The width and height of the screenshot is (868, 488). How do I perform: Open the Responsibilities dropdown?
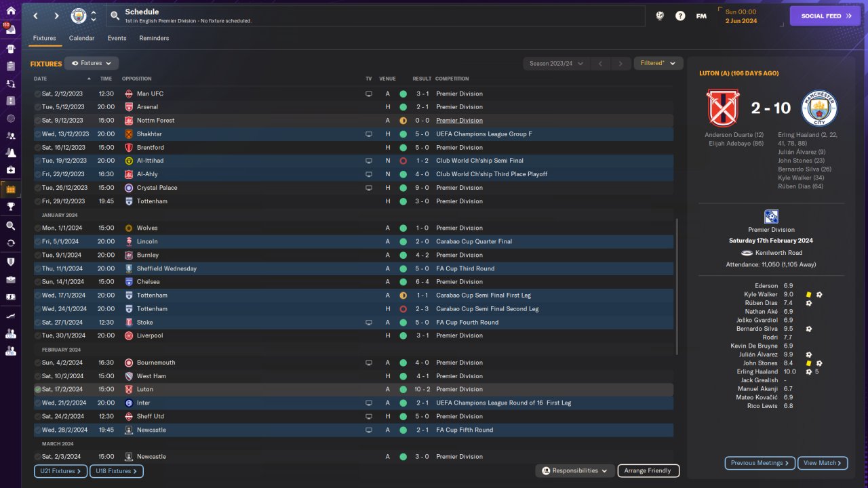click(x=575, y=470)
